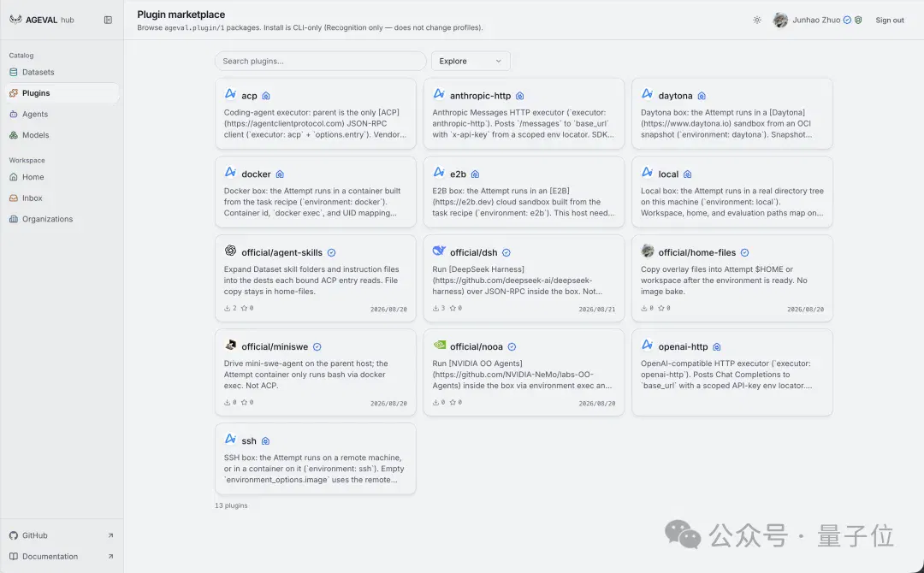Click the built-in badge icon beside acp

click(266, 96)
